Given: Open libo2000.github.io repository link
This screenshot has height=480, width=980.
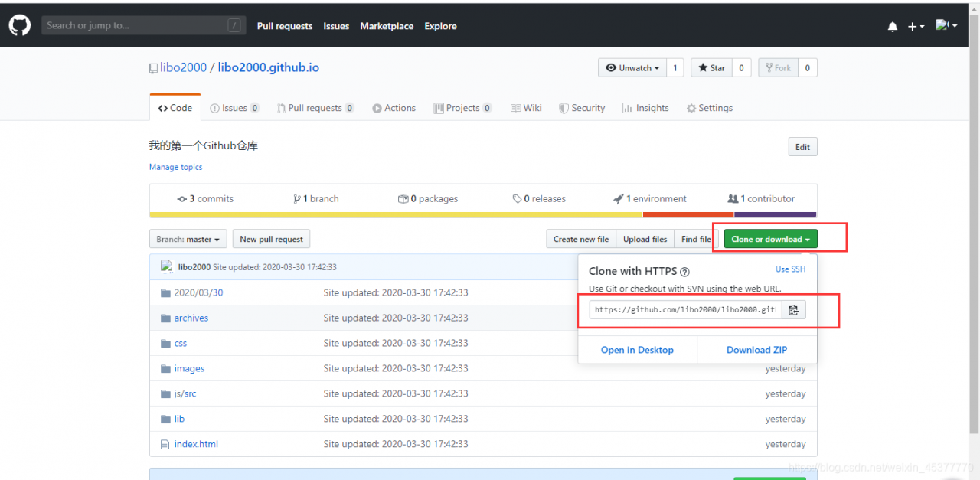Looking at the screenshot, I should click(269, 67).
